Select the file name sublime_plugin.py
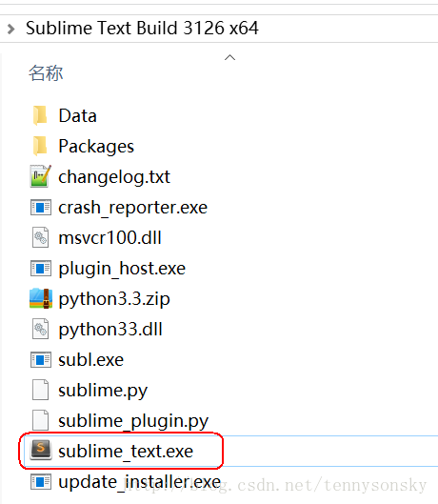The image size is (438, 504). pos(133,421)
